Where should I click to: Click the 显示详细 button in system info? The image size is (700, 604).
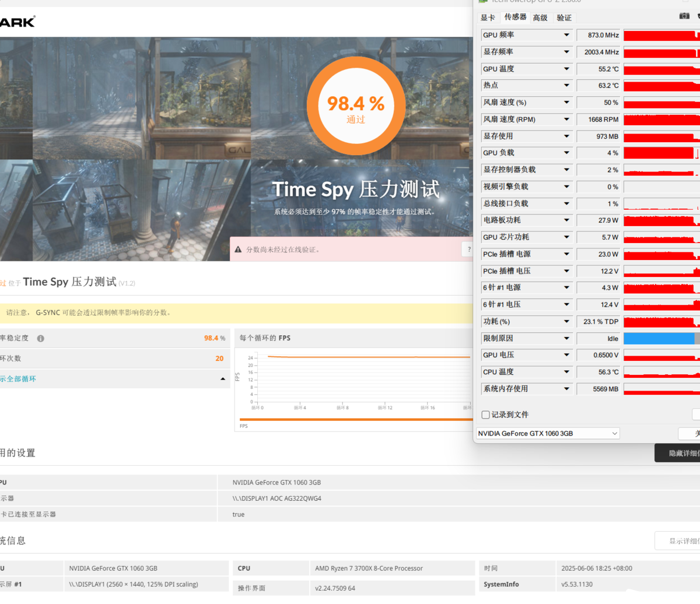[678, 541]
